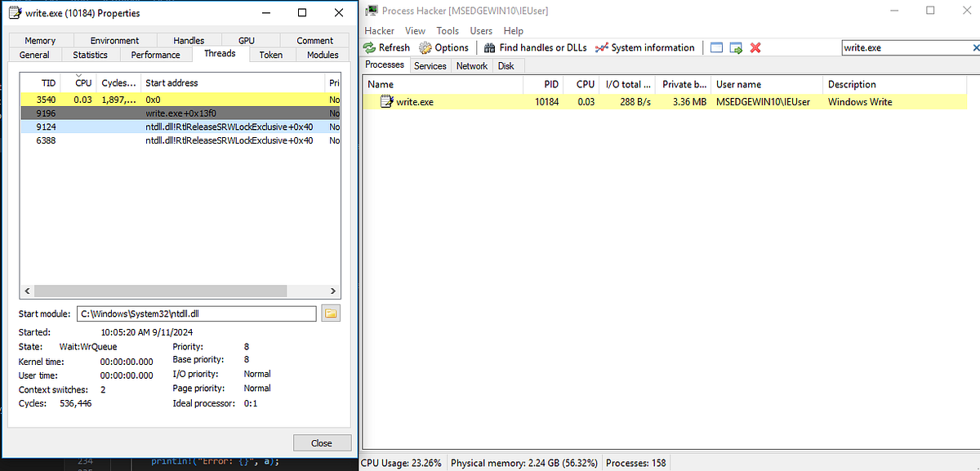The height and width of the screenshot is (471, 980).
Task: Open the Comment tab in Properties
Action: click(315, 40)
